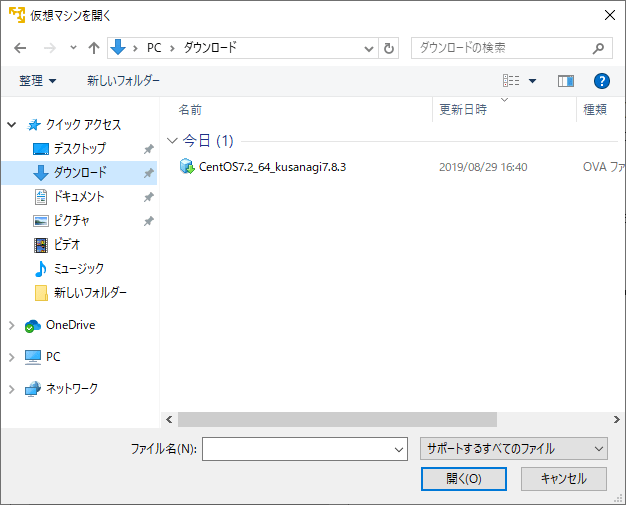The height and width of the screenshot is (505, 626).
Task: Click the date 2019/08/29 16:40
Action: tap(483, 167)
